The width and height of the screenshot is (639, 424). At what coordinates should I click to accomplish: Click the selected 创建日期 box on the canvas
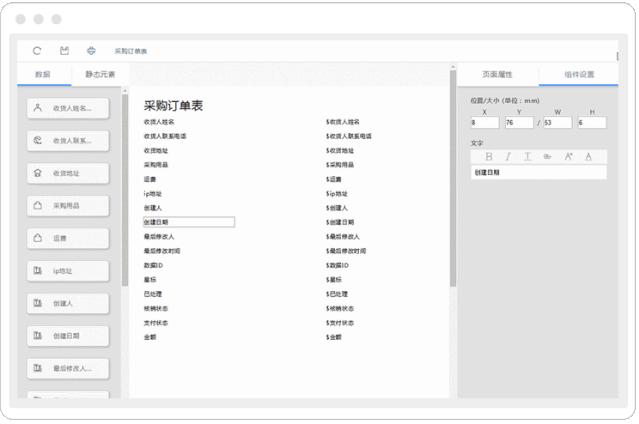tap(189, 222)
